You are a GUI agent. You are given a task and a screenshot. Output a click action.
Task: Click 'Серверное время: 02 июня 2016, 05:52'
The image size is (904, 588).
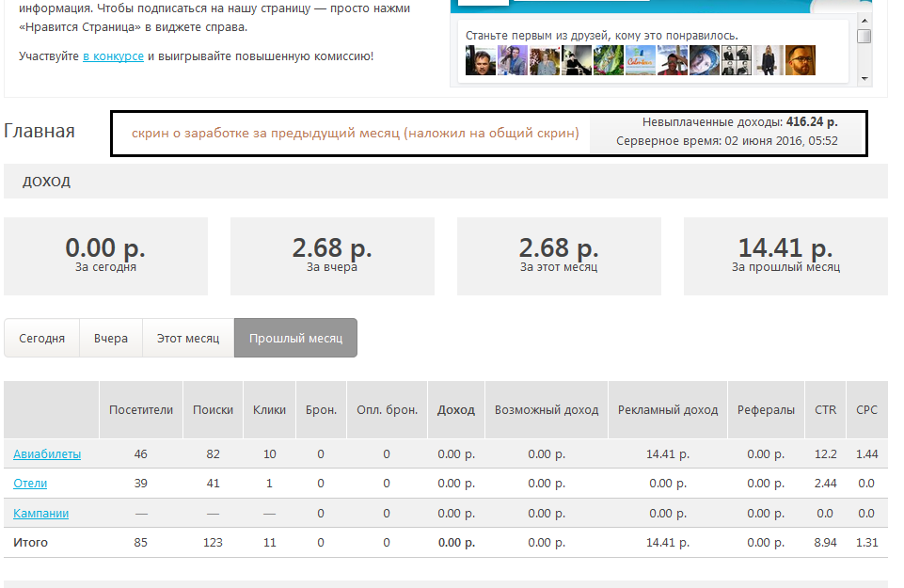(726, 141)
